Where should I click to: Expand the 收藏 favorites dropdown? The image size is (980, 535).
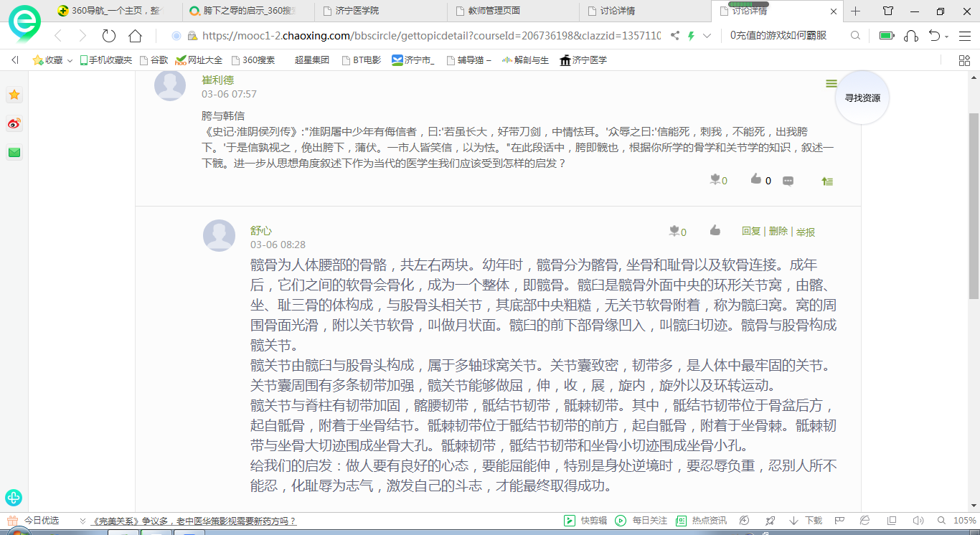click(70, 61)
